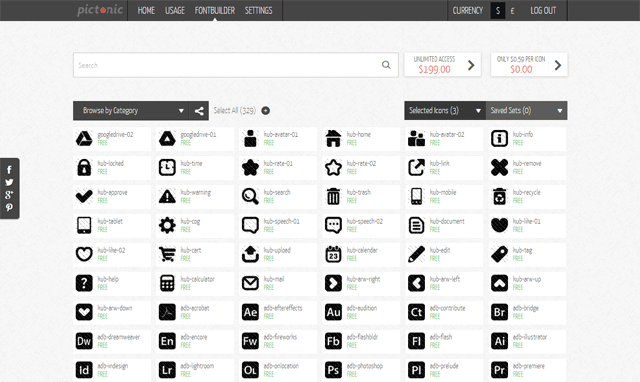This screenshot has width=640, height=382.
Task: Focus the Search input field
Action: click(x=236, y=65)
